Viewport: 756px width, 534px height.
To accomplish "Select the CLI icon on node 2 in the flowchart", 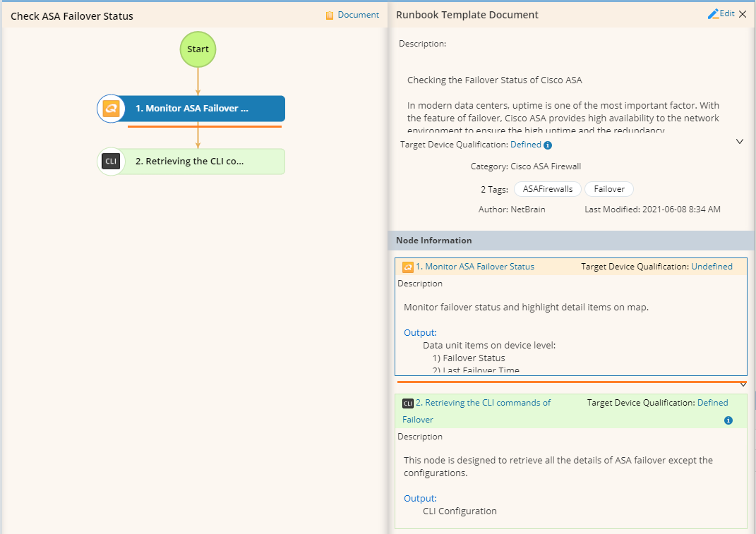I will 111,161.
